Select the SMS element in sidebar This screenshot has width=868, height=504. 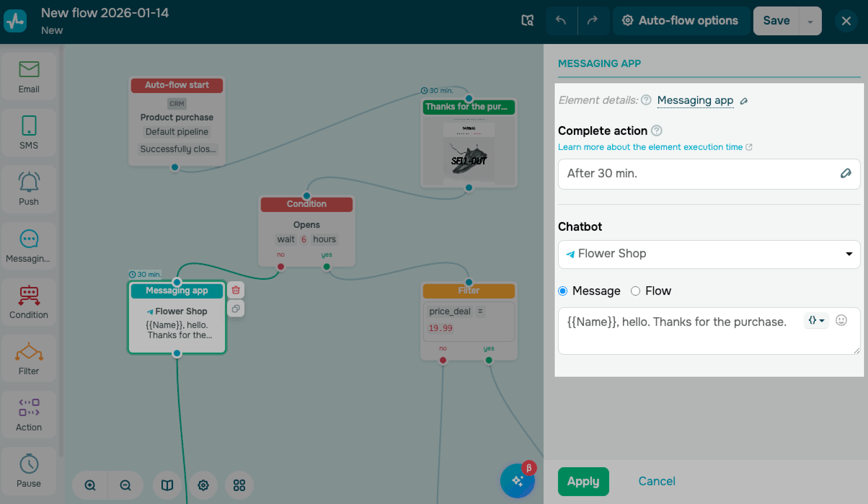click(x=29, y=132)
